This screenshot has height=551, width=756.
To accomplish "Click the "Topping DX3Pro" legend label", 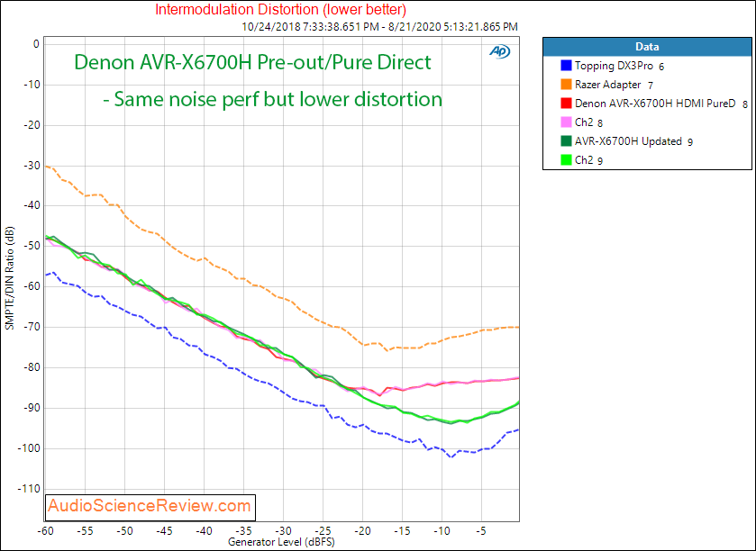I will 614,66.
